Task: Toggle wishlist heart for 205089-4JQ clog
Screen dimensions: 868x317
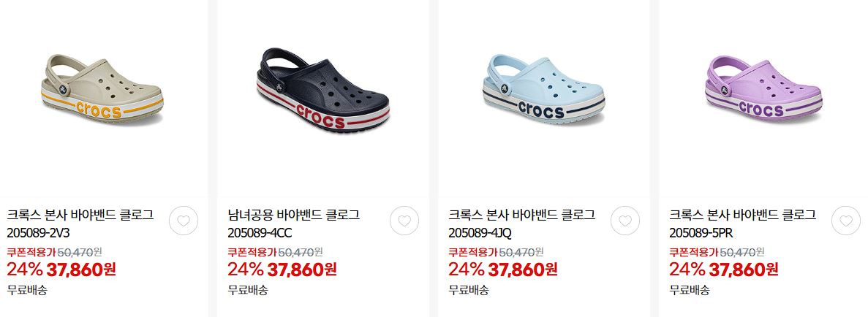Action: pos(625,221)
